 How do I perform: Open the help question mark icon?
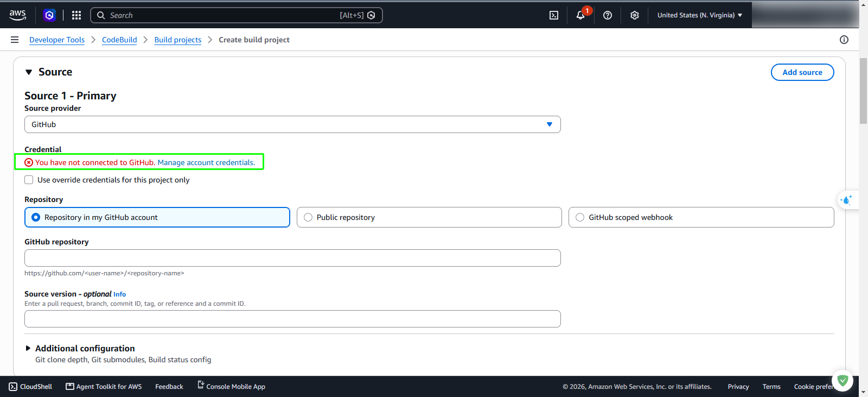pyautogui.click(x=608, y=15)
